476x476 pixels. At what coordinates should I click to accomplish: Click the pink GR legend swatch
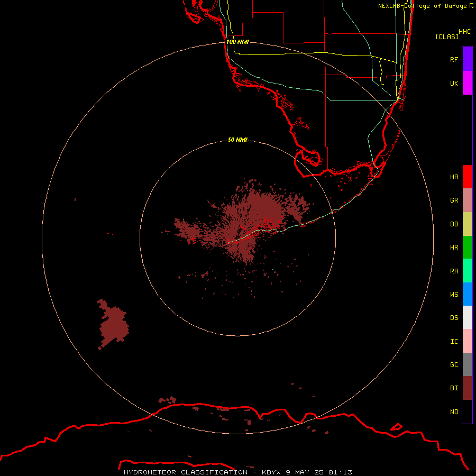coord(467,200)
